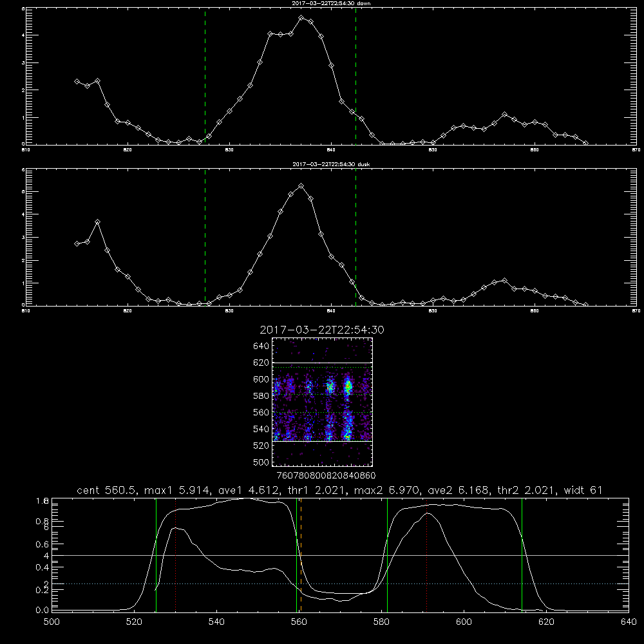This screenshot has width=644, height=644.
Task: Click the lower white horizontal line in the spectral image
Action: click(323, 441)
